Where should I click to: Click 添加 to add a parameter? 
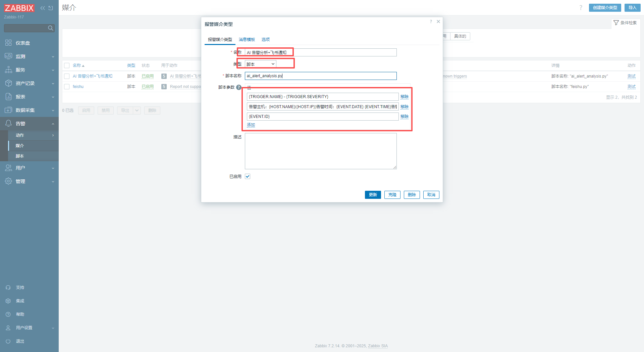coord(251,125)
